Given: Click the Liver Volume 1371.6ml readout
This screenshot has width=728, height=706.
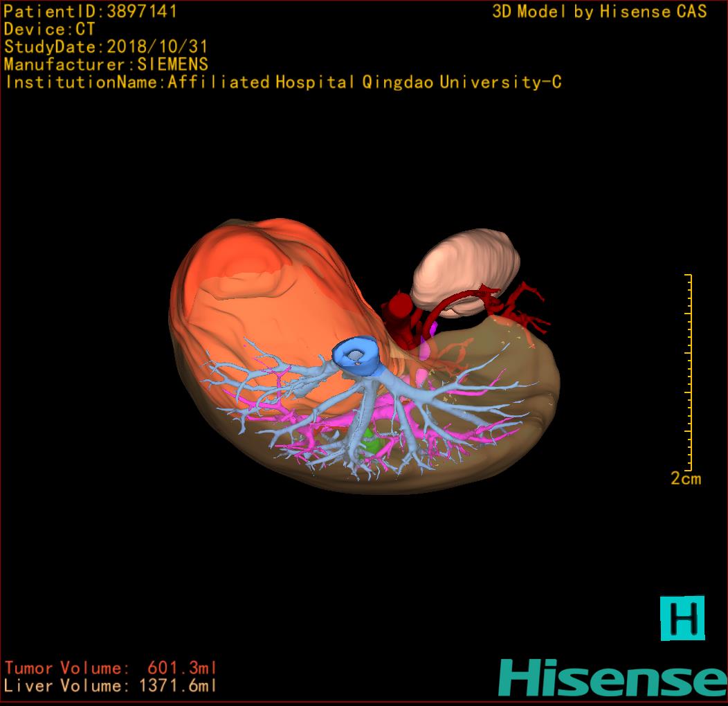Looking at the screenshot, I should coord(111,686).
